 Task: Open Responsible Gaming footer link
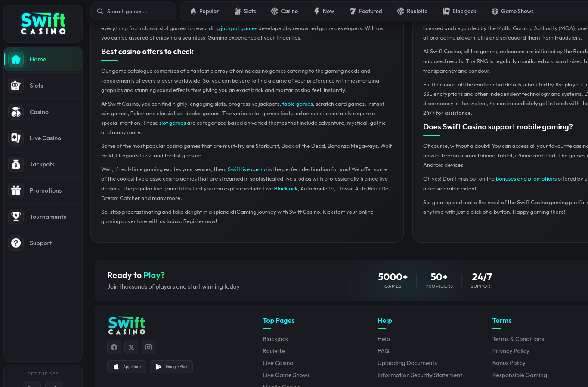pyautogui.click(x=520, y=375)
